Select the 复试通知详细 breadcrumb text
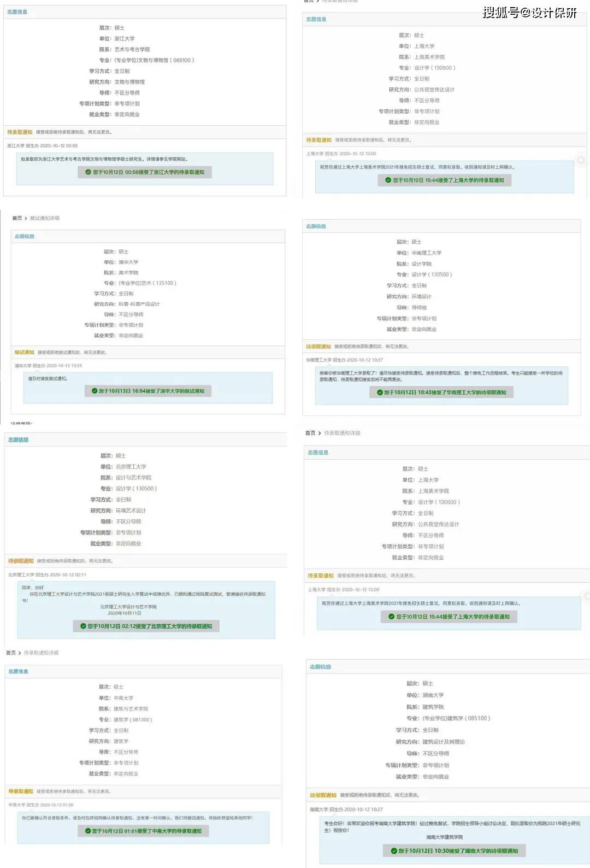 coord(45,218)
